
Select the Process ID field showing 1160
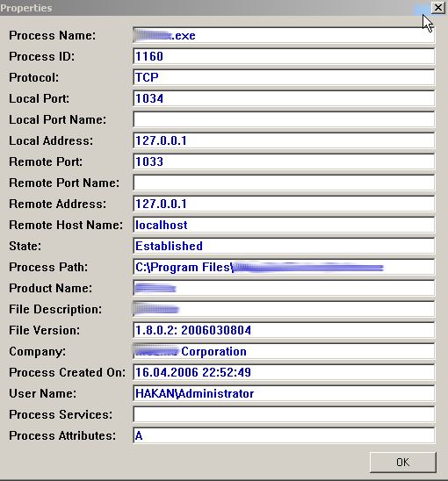point(284,56)
